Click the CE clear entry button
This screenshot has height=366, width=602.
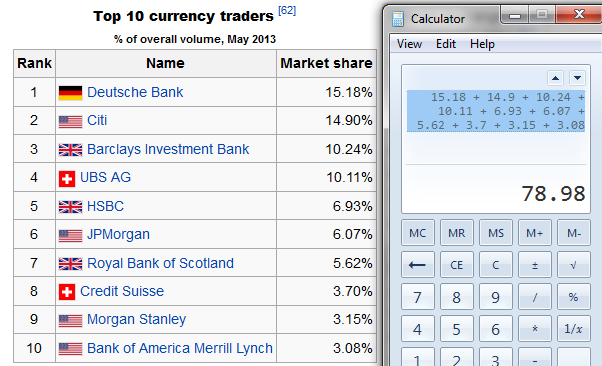456,265
